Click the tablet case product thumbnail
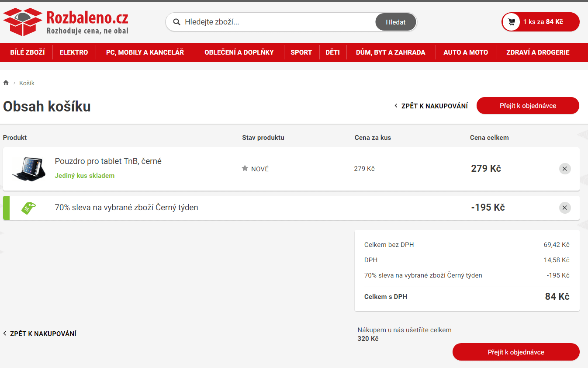This screenshot has width=588, height=368. pos(28,169)
